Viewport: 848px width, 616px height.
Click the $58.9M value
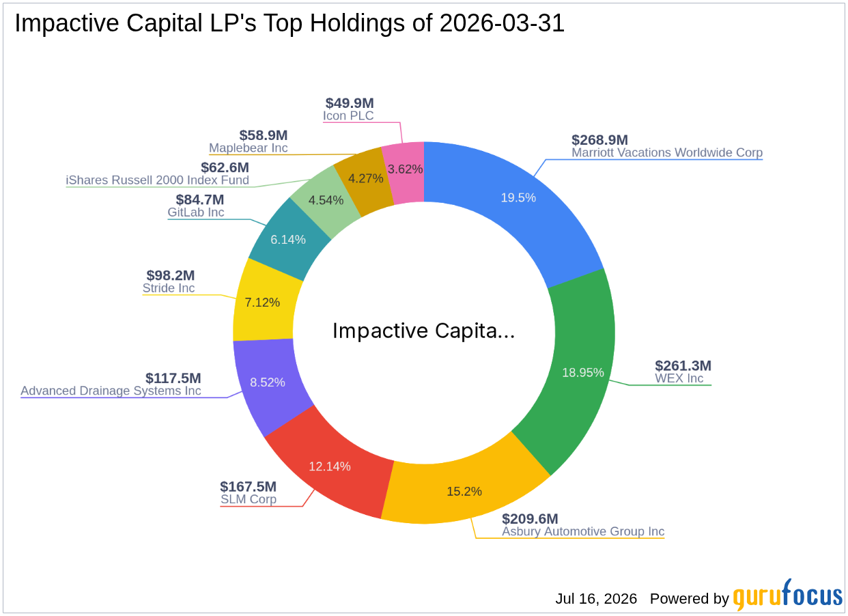click(264, 135)
